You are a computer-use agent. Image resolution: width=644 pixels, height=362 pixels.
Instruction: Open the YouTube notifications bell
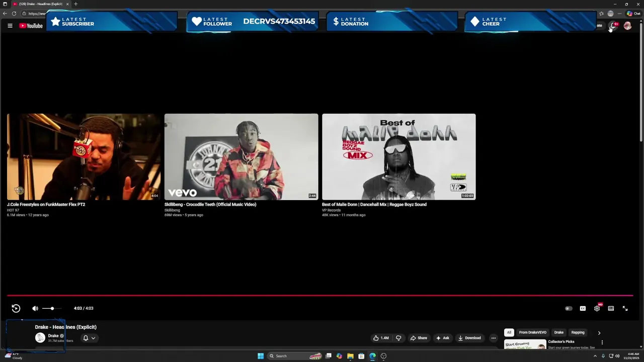[613, 26]
